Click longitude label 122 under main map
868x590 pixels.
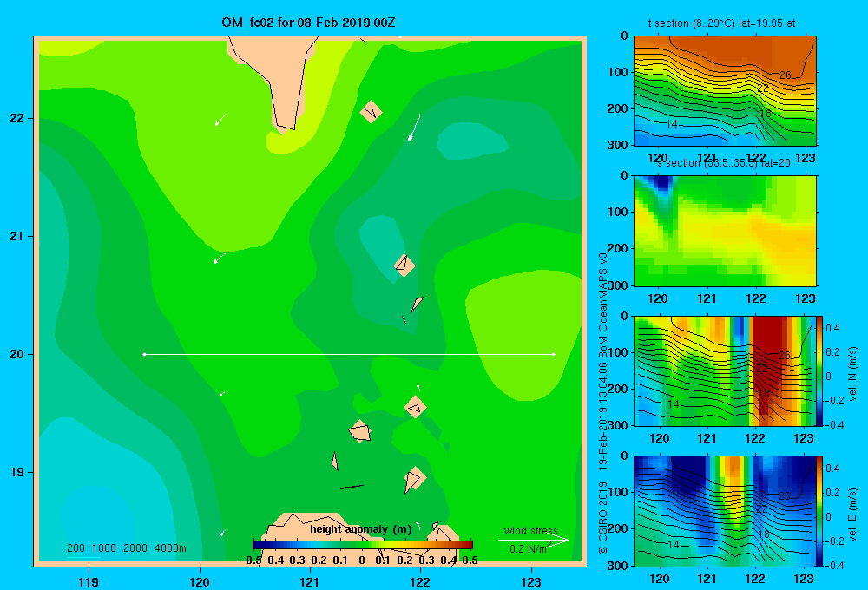(x=420, y=581)
